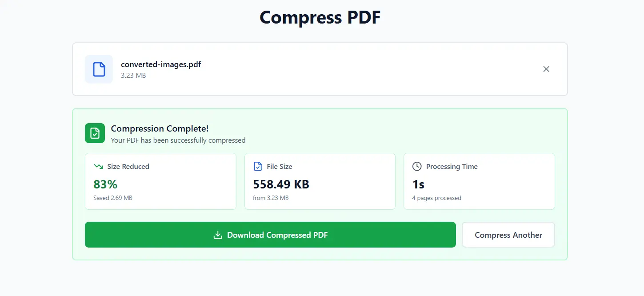
Task: Select the filename converted-images.pdf
Action: point(161,64)
